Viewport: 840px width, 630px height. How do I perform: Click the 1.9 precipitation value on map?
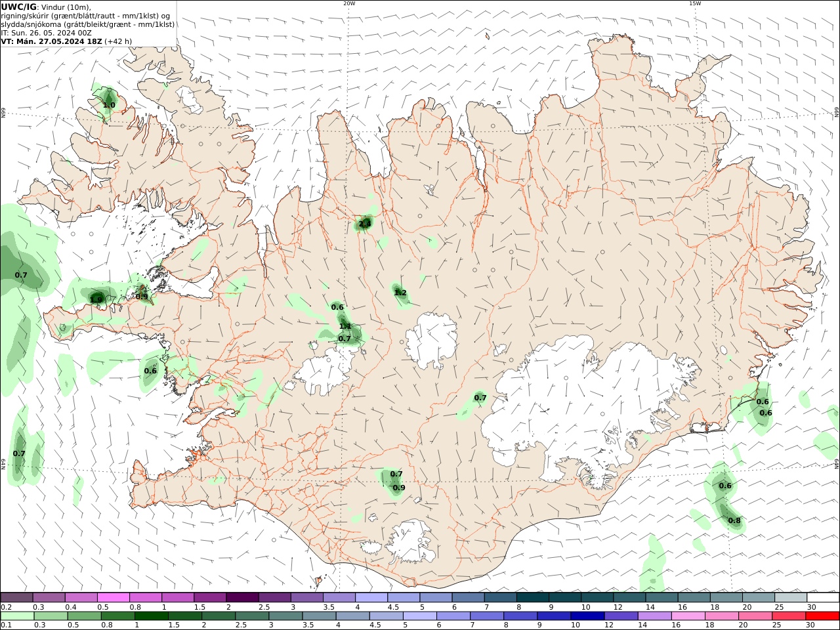96,299
